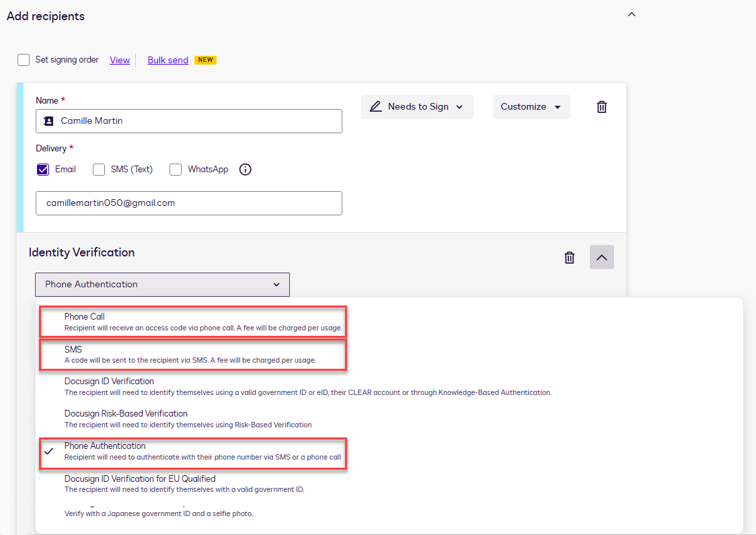Viewport: 756px width, 535px height.
Task: Click the email address input field
Action: (x=188, y=203)
